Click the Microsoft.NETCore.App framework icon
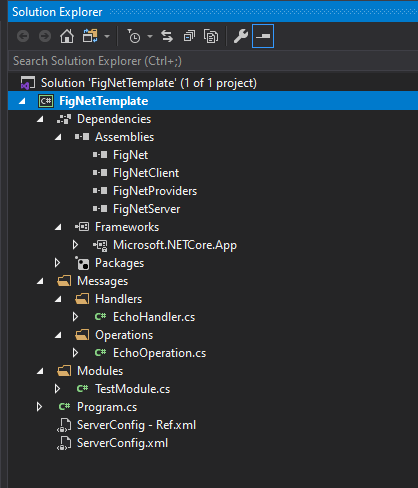The image size is (418, 488). (x=100, y=246)
